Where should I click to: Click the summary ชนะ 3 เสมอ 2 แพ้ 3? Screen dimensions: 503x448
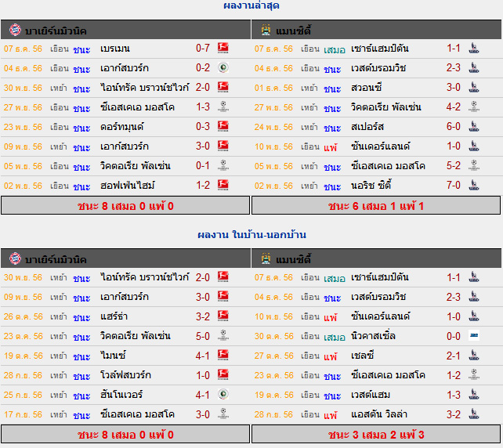(x=376, y=435)
